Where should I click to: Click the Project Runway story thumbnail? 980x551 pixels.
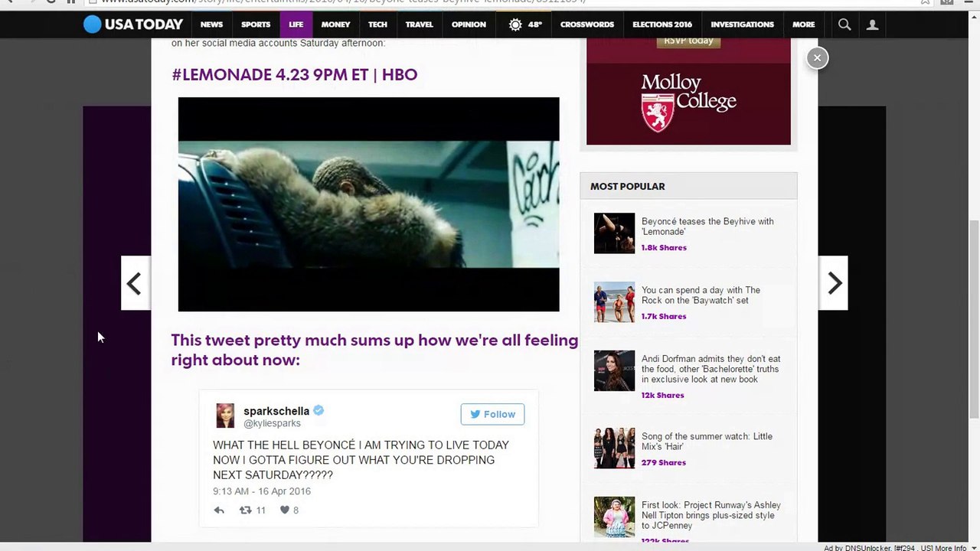614,517
